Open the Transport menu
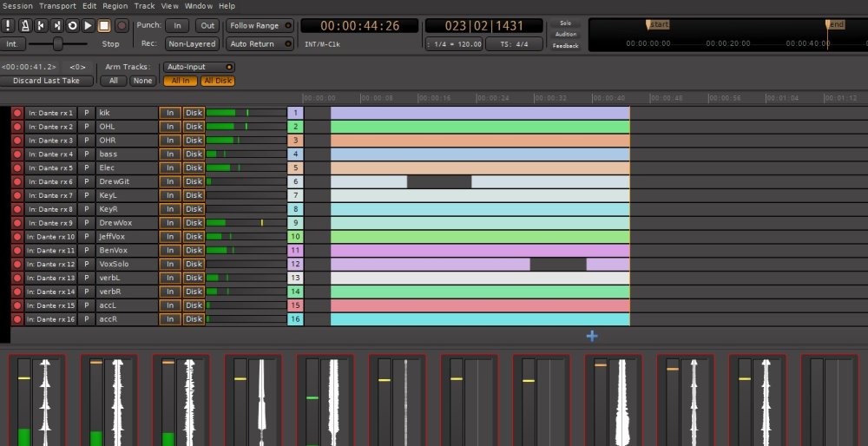 [x=57, y=6]
